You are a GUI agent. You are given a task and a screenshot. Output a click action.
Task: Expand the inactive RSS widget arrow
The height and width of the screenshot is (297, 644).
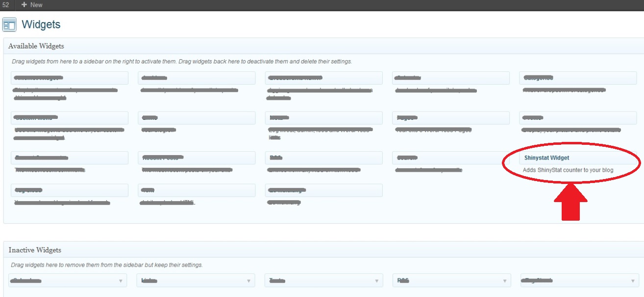click(505, 281)
